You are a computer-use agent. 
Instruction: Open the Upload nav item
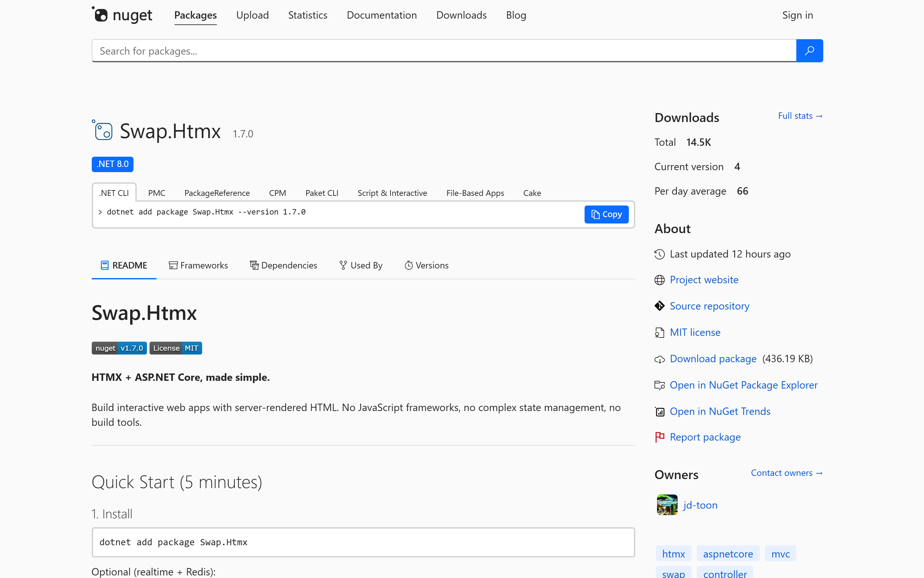pyautogui.click(x=252, y=15)
